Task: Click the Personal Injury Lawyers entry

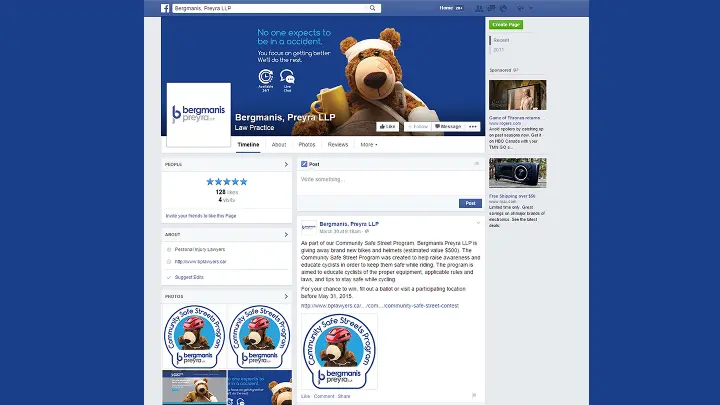Action: coord(200,249)
